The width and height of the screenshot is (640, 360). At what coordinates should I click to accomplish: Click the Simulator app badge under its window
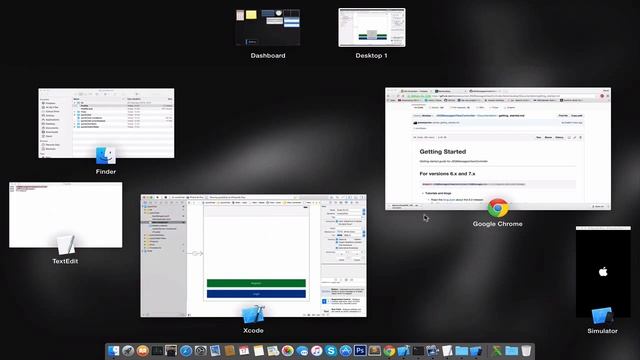tap(602, 316)
